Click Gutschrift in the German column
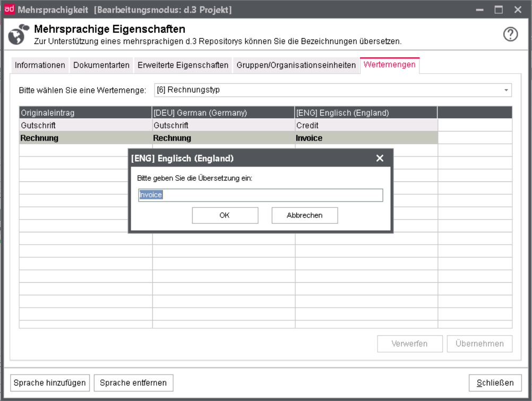 click(223, 125)
